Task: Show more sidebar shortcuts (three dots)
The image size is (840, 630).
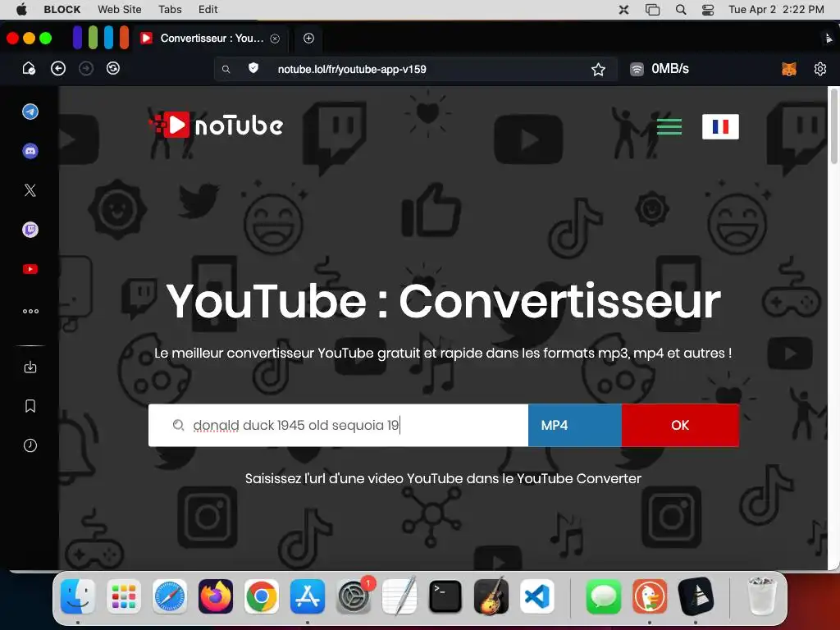Action: [30, 311]
